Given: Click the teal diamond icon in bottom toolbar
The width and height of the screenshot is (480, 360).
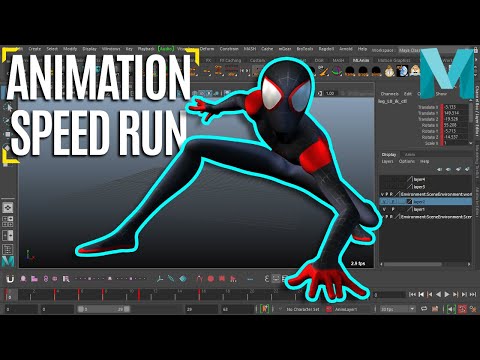Looking at the screenshot, I should tap(183, 279).
